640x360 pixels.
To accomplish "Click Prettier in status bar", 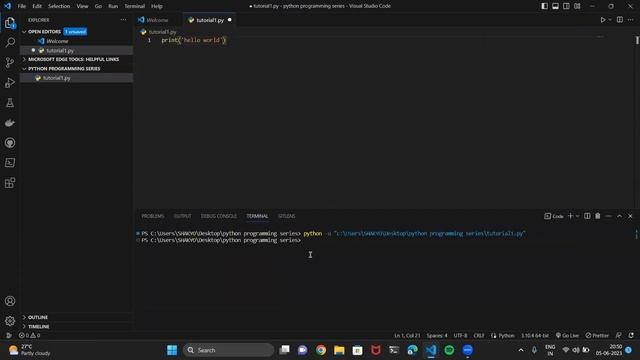I will (x=597, y=335).
